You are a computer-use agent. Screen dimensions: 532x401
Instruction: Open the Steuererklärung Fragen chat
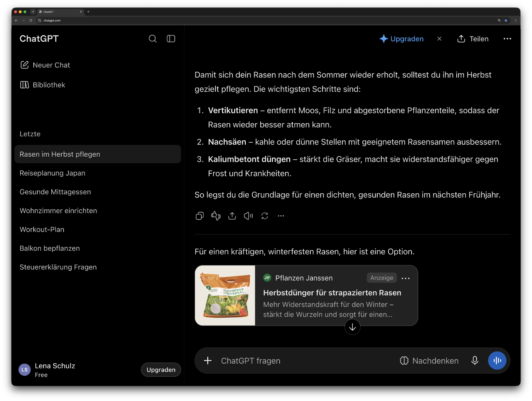(98, 267)
